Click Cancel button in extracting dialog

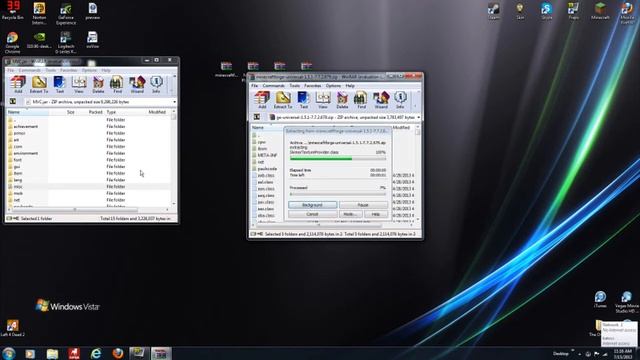coord(313,214)
